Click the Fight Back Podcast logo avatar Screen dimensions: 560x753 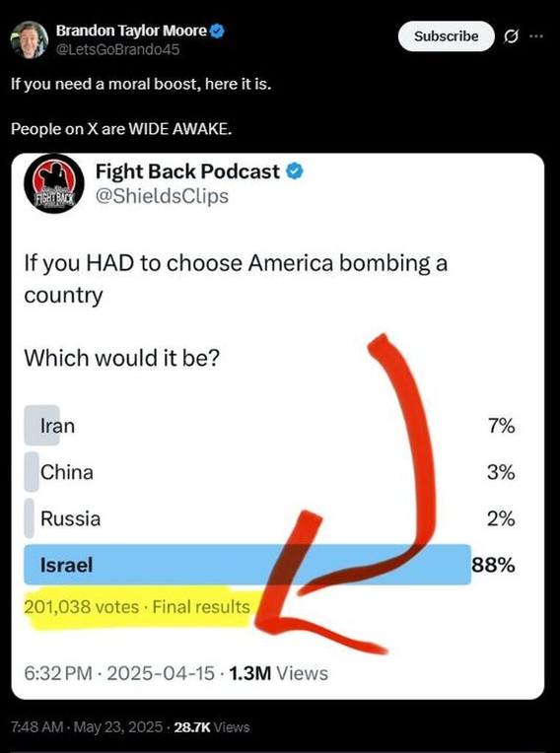point(54,183)
